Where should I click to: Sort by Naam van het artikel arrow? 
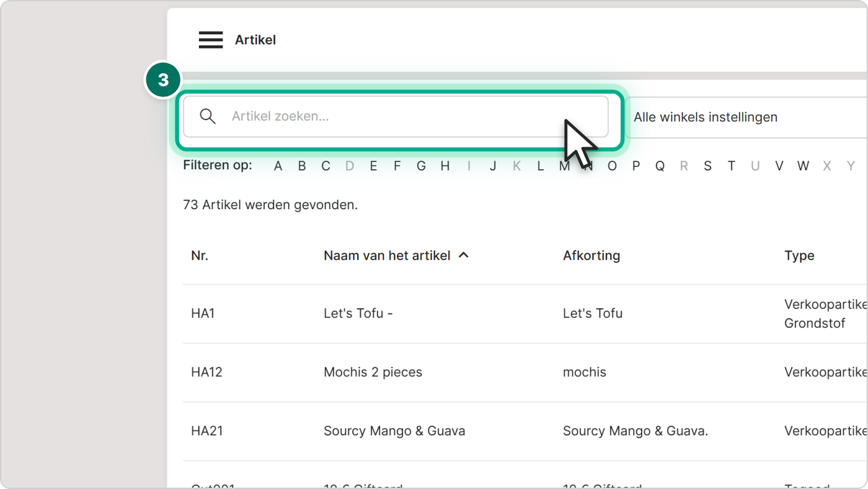click(x=463, y=255)
